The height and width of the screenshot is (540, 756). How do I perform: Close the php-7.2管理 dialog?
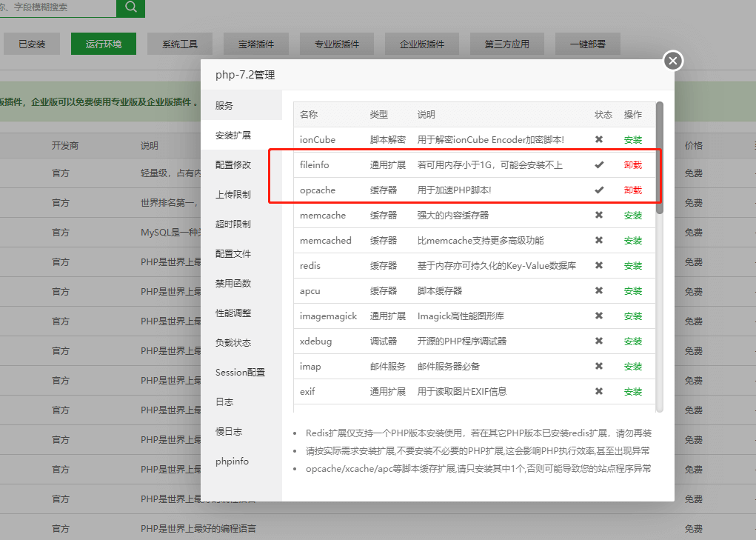point(672,61)
